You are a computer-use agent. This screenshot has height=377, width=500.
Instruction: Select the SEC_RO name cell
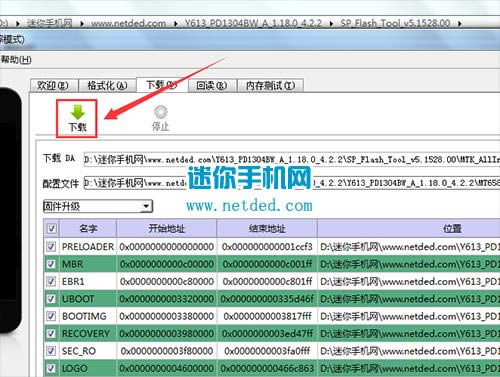pyautogui.click(x=88, y=350)
